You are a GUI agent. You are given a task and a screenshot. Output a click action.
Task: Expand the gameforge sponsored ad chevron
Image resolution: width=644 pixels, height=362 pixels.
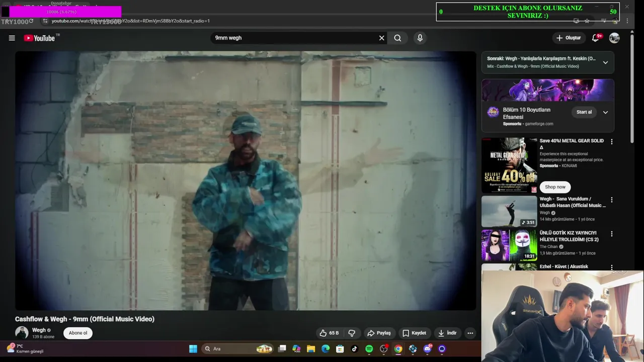605,112
